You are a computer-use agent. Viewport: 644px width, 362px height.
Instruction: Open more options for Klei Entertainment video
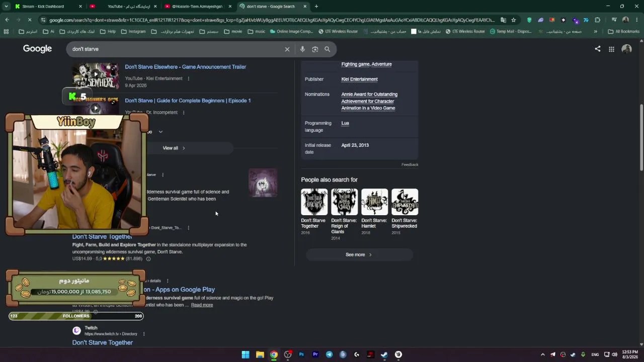[189, 78]
